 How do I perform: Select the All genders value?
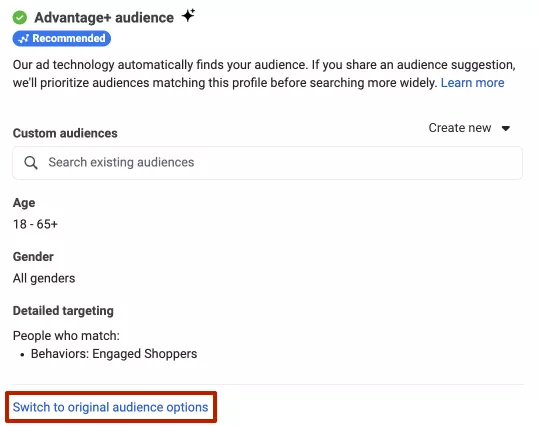pyautogui.click(x=44, y=278)
